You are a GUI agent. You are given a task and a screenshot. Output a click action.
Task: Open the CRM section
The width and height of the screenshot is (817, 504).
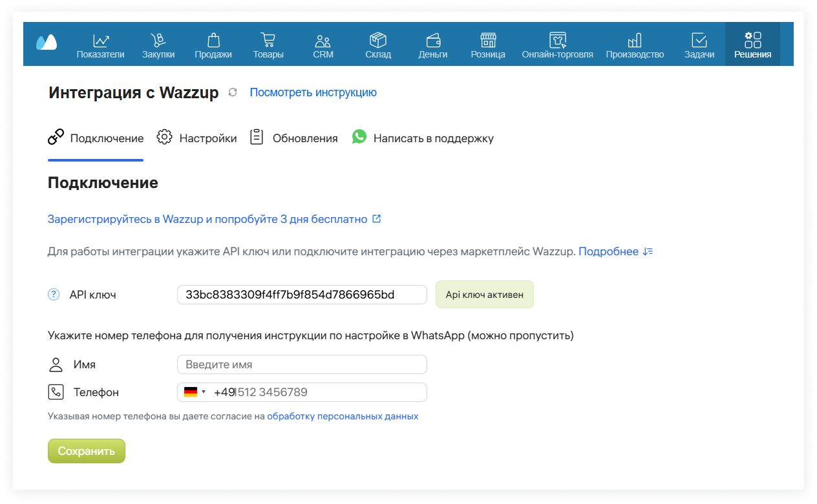point(323,45)
